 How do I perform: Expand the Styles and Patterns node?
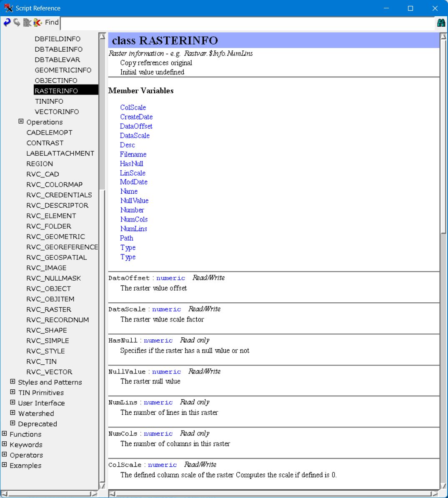point(13,382)
